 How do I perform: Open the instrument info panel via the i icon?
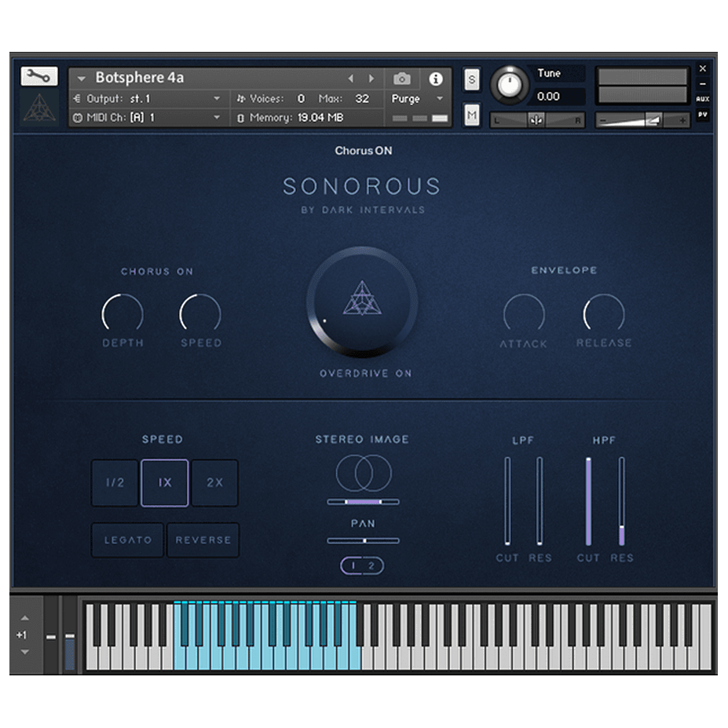[x=437, y=79]
